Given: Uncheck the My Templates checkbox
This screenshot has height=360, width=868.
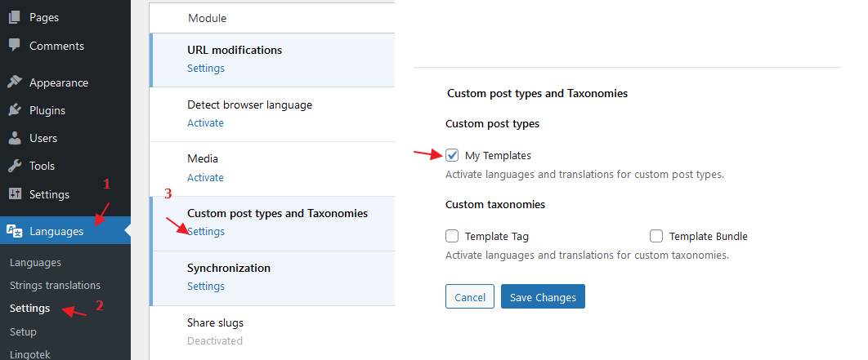Looking at the screenshot, I should coord(452,155).
